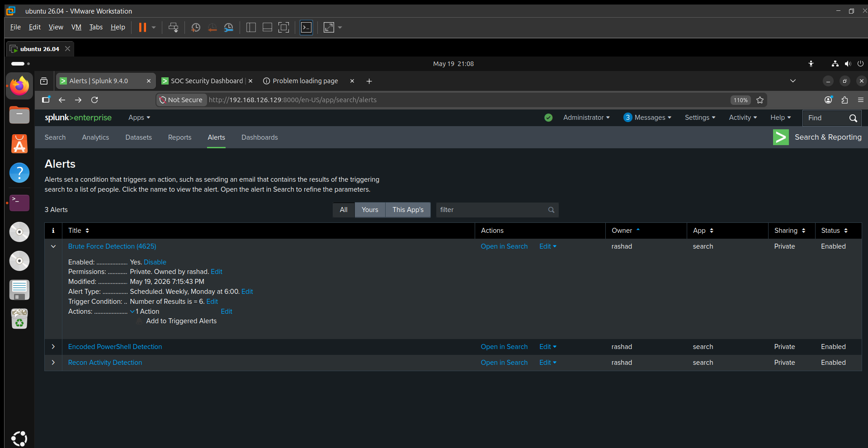The width and height of the screenshot is (868, 448).
Task: Open the Apps dropdown
Action: coord(139,118)
